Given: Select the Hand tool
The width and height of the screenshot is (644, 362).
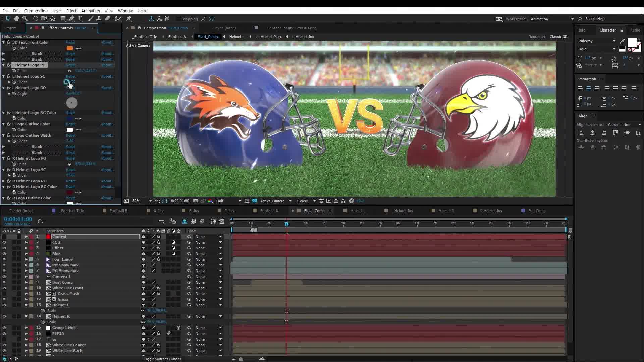Looking at the screenshot, I should tap(16, 19).
